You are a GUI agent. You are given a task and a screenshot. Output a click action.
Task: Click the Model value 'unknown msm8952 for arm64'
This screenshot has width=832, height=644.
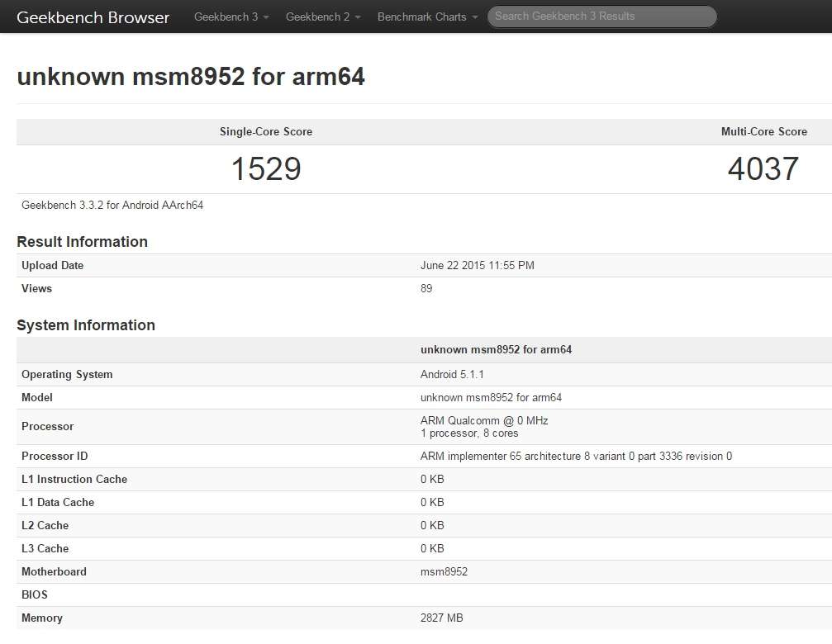[491, 397]
